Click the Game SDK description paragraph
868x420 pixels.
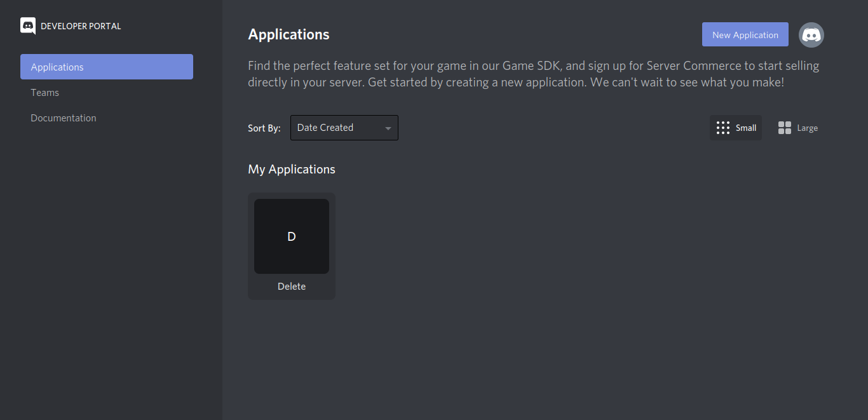click(533, 74)
